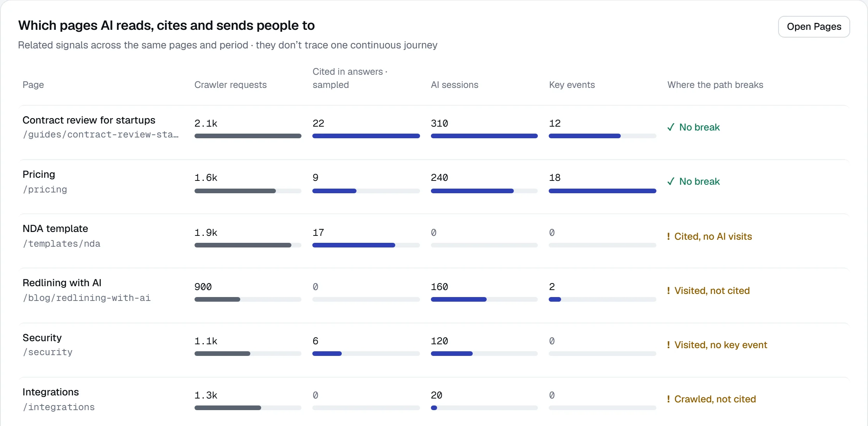868x426 pixels.
Task: Click the 2.1k crawler requests value
Action: click(x=206, y=124)
